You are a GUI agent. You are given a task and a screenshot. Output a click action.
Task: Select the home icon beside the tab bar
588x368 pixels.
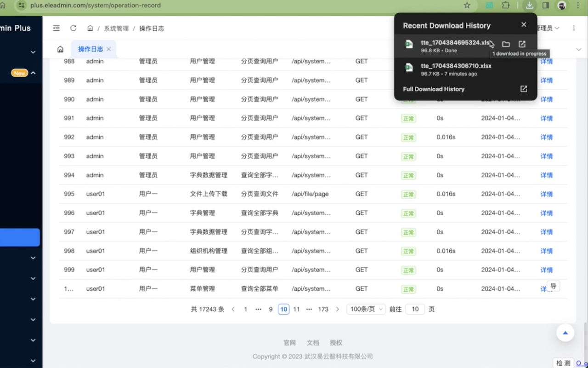(x=60, y=49)
